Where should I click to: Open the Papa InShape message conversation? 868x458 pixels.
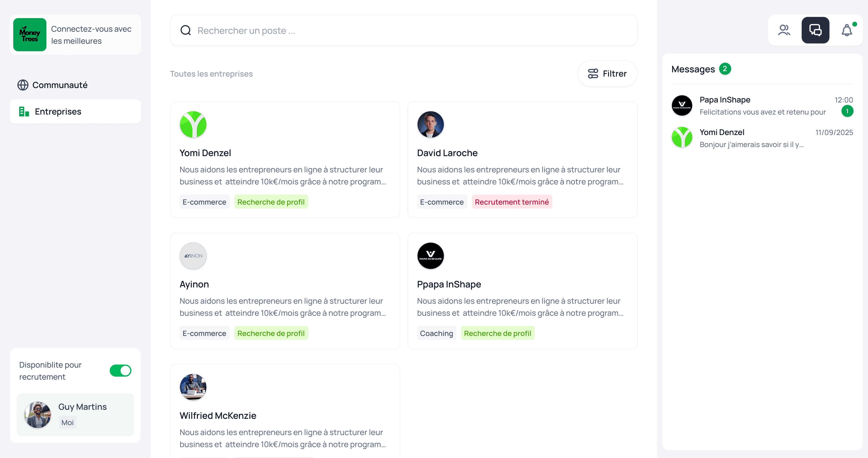[762, 106]
